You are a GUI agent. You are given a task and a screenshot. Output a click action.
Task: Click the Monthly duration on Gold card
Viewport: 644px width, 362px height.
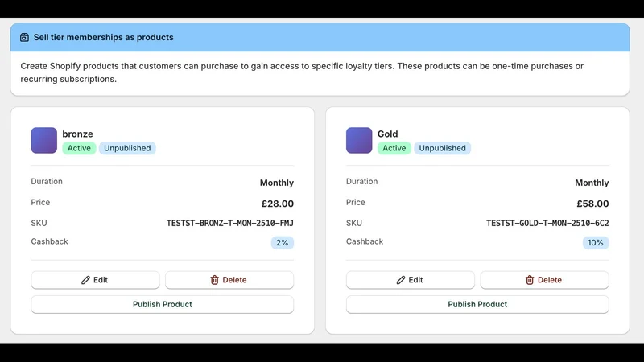tap(592, 183)
